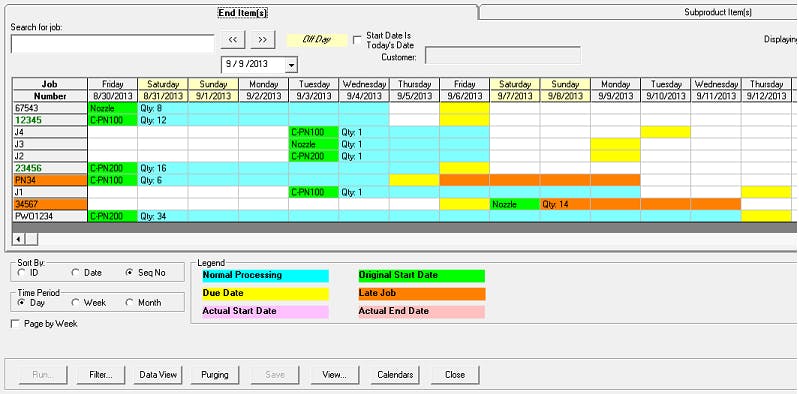This screenshot has height=394, width=799.
Task: Check the Page by Week box
Action: click(x=16, y=324)
